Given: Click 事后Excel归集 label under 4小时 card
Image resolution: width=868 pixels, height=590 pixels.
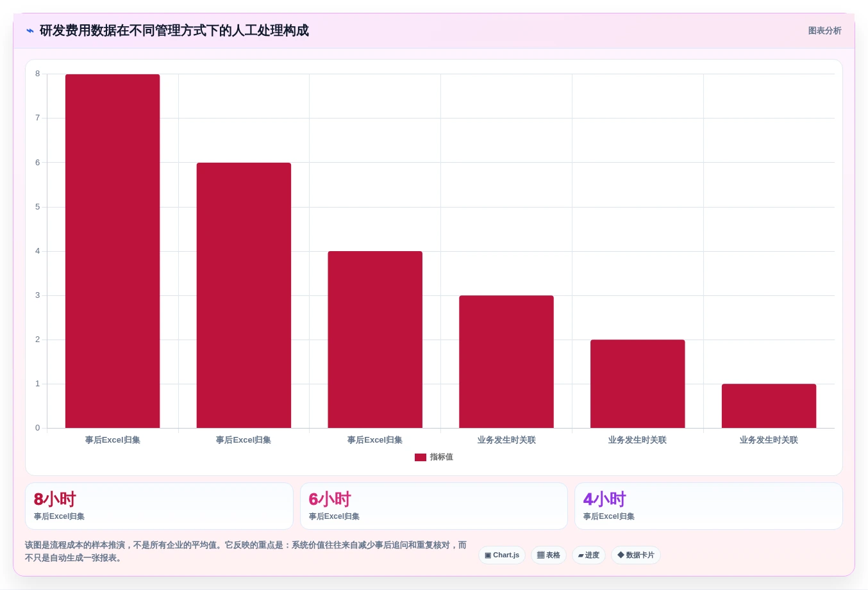Looking at the screenshot, I should pos(609,516).
